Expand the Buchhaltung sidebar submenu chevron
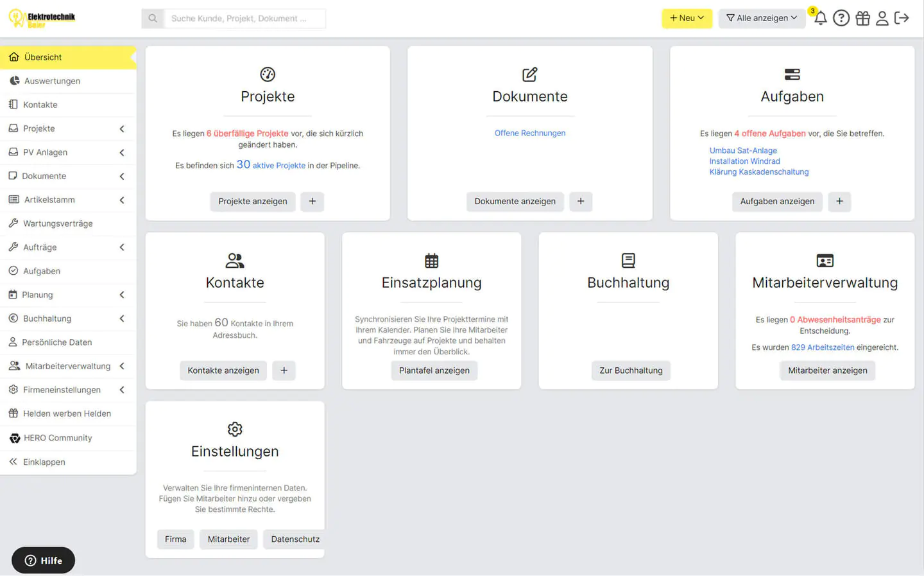 coord(122,319)
